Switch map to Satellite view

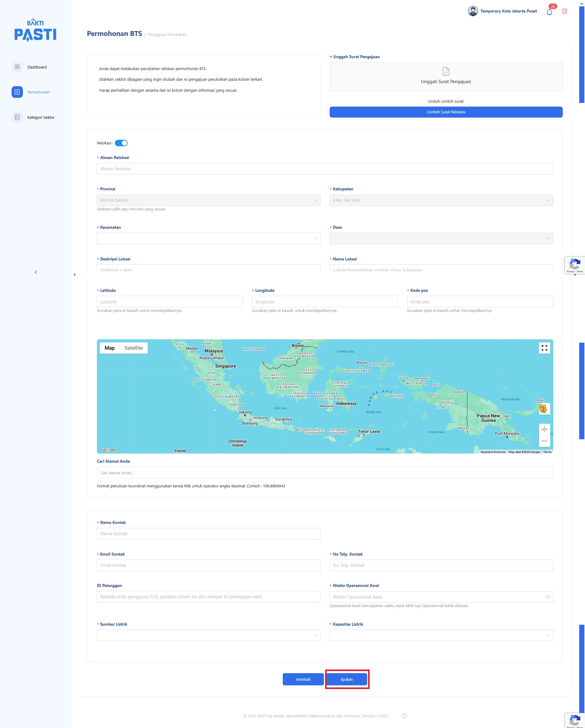133,348
